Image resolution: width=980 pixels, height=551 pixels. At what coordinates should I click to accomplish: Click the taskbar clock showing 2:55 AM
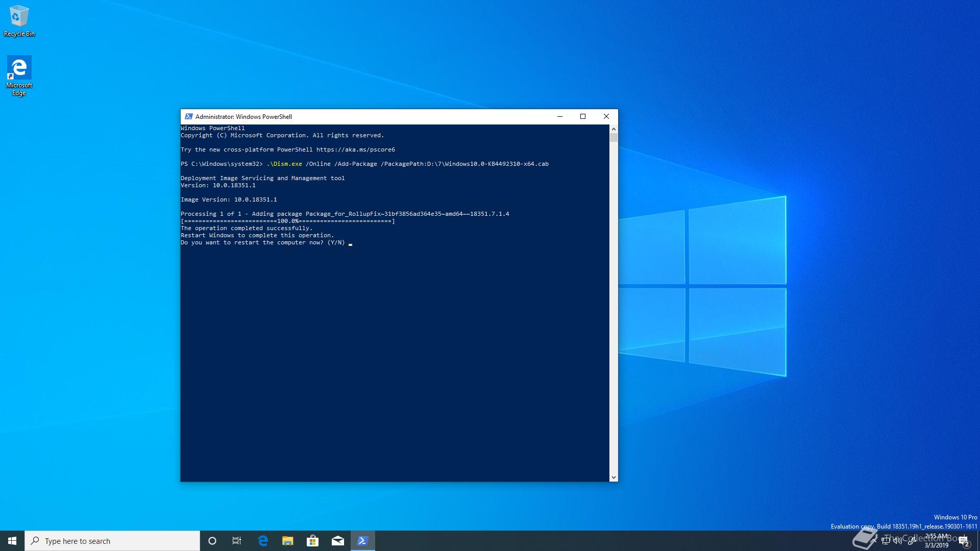(x=937, y=541)
